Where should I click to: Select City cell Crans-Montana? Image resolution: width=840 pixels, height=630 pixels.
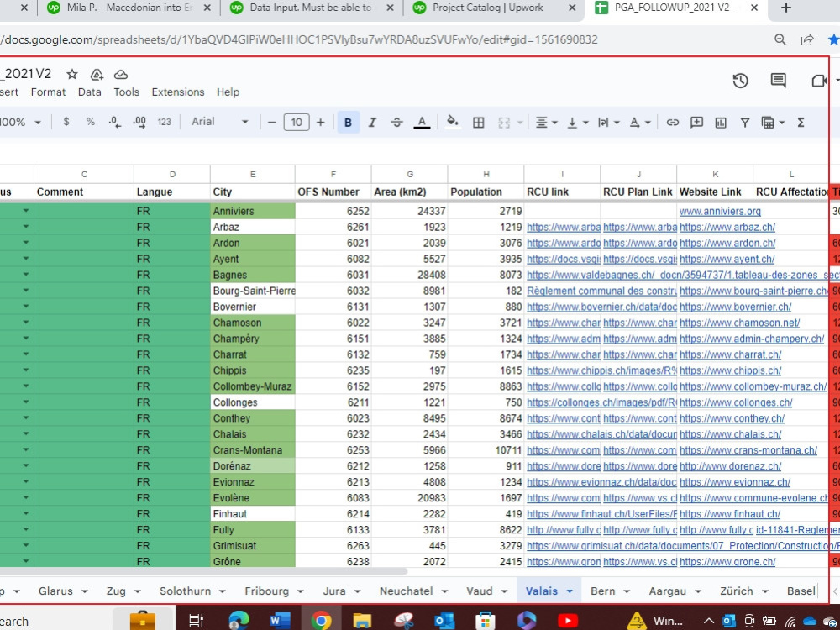pos(252,450)
